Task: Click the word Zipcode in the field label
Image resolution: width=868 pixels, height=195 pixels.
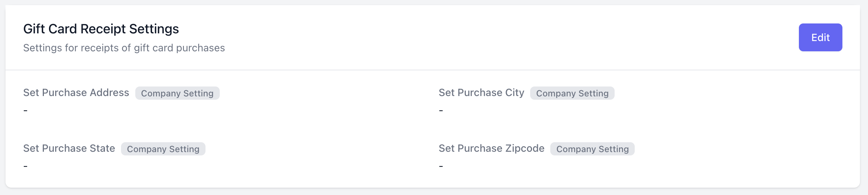Action: coord(525,148)
